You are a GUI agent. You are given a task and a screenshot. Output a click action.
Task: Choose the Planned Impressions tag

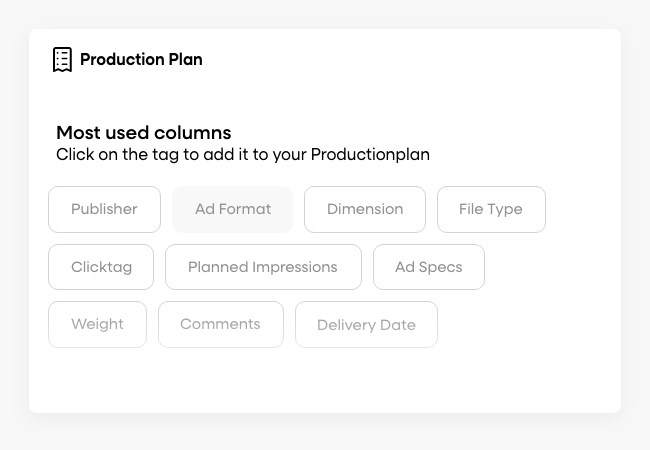point(263,267)
